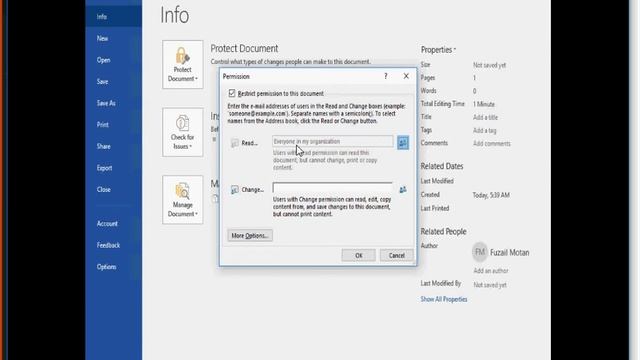
Task: Click the Protect Document heading text
Action: pos(244,49)
